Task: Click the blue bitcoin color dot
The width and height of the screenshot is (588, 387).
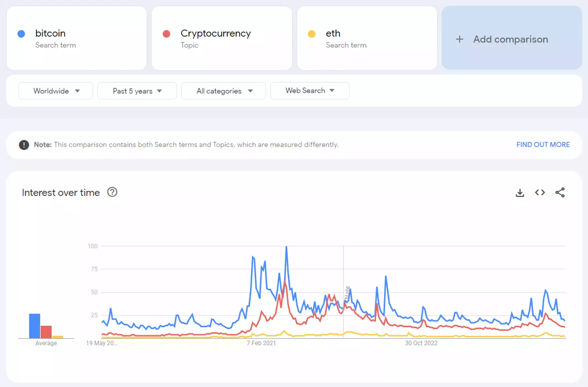Action: [21, 34]
